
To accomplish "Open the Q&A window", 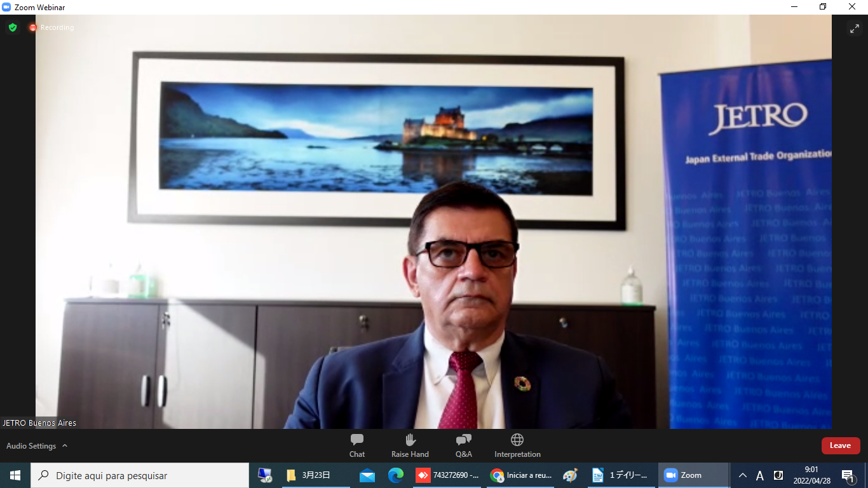I will coord(463,445).
